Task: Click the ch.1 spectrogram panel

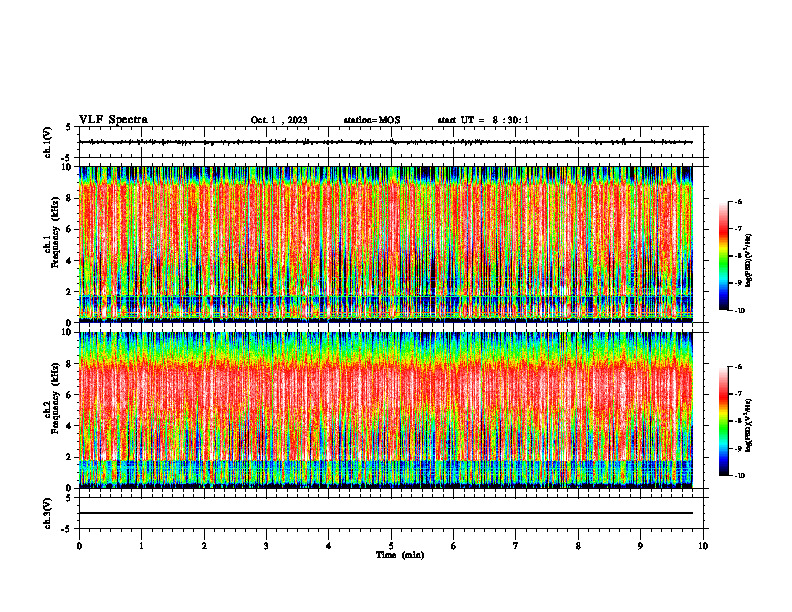Action: point(386,244)
